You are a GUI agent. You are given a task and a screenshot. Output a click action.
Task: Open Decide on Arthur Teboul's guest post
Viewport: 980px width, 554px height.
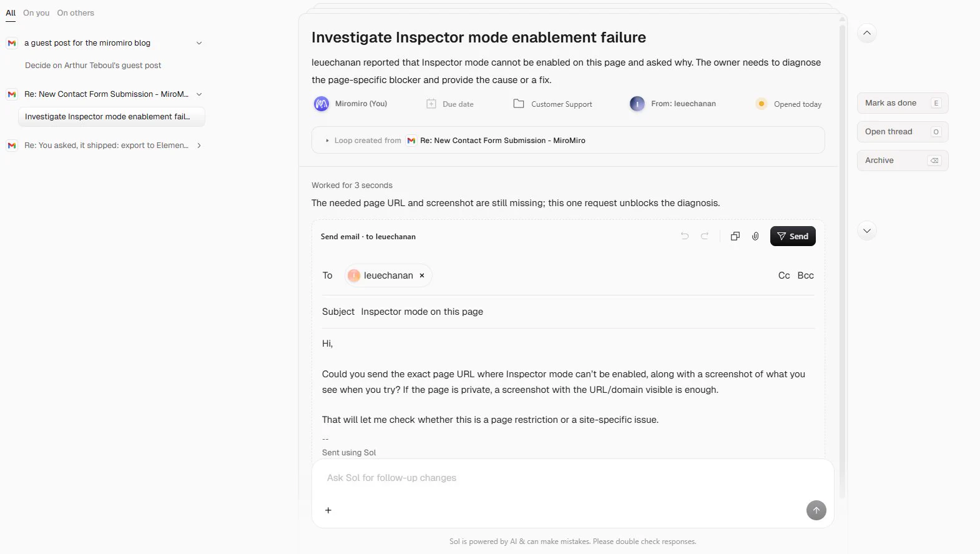click(93, 66)
